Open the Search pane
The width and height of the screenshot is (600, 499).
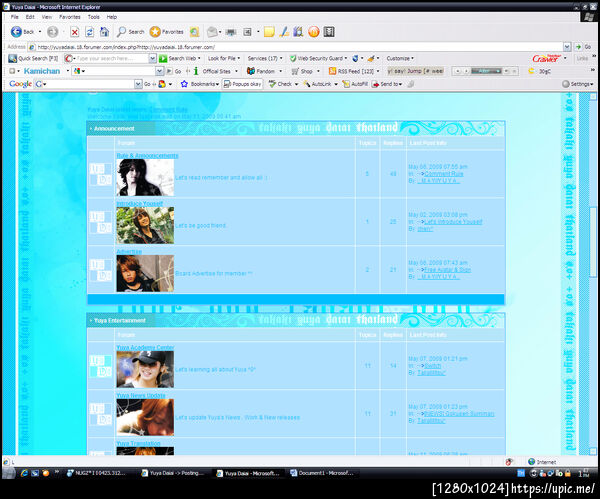pyautogui.click(x=130, y=32)
